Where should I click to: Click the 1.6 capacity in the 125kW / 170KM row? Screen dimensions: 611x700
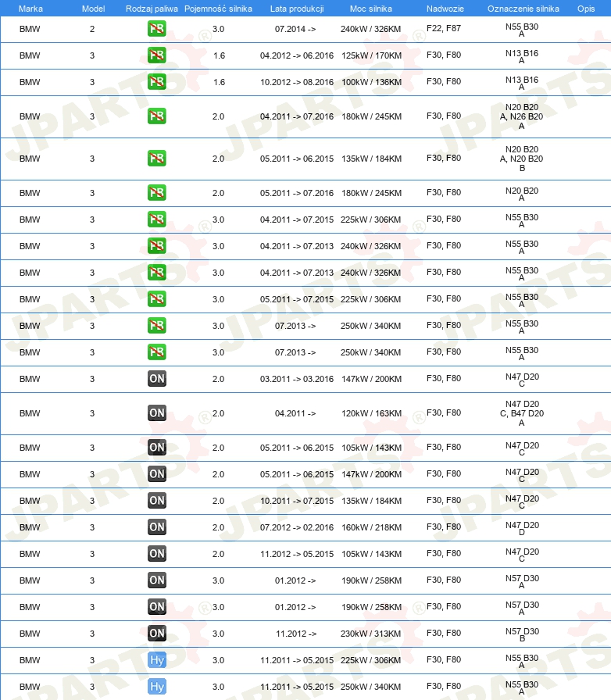pyautogui.click(x=219, y=55)
